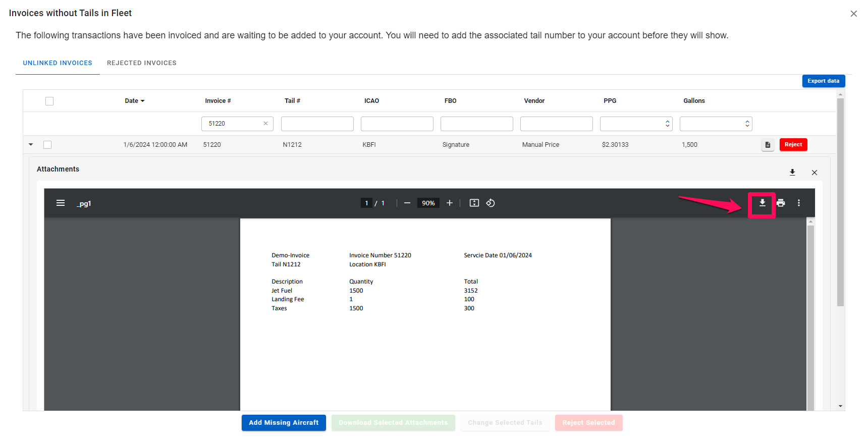
Task: Click the Invoice Number 51220 text in PDF
Action: pyautogui.click(x=380, y=255)
